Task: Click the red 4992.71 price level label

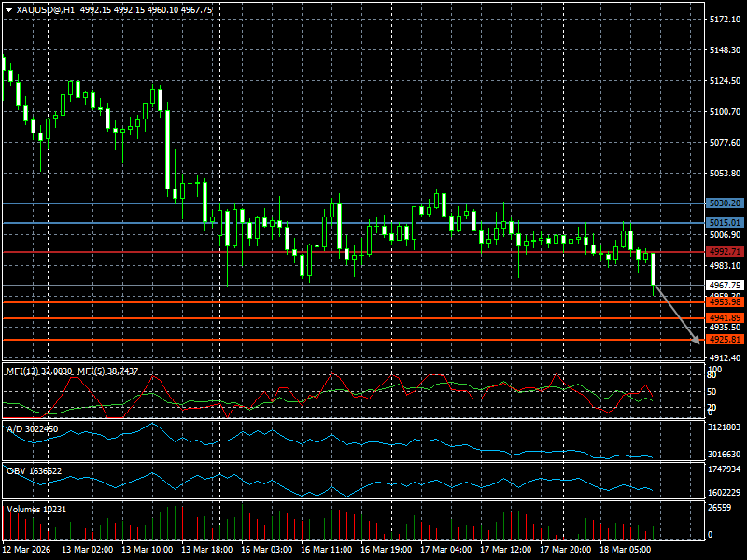Action: click(725, 252)
